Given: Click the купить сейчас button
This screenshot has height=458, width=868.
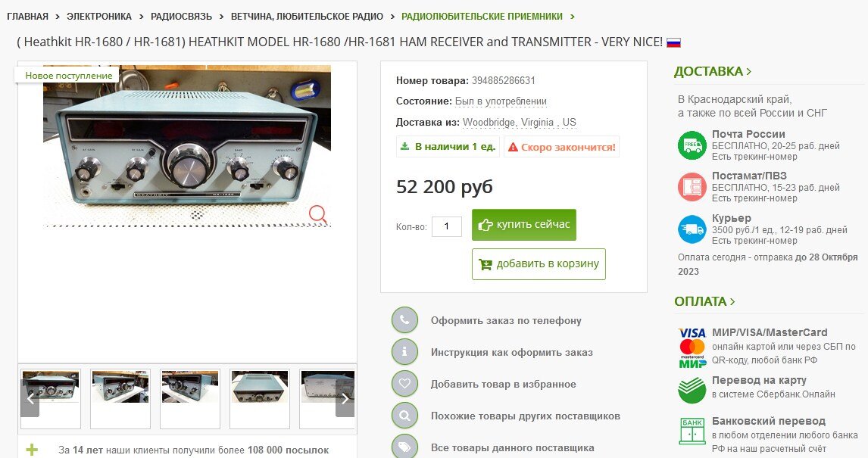Looking at the screenshot, I should pos(523,225).
